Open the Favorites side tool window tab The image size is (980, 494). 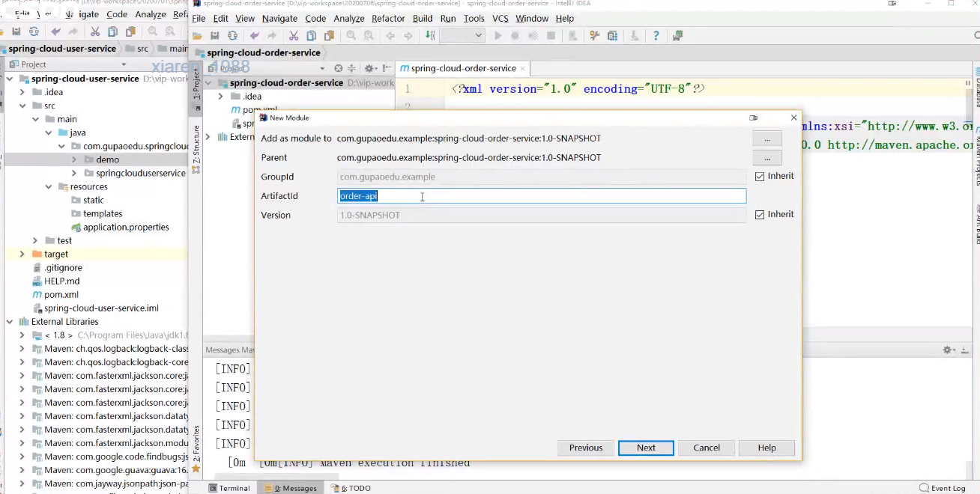pos(196,449)
